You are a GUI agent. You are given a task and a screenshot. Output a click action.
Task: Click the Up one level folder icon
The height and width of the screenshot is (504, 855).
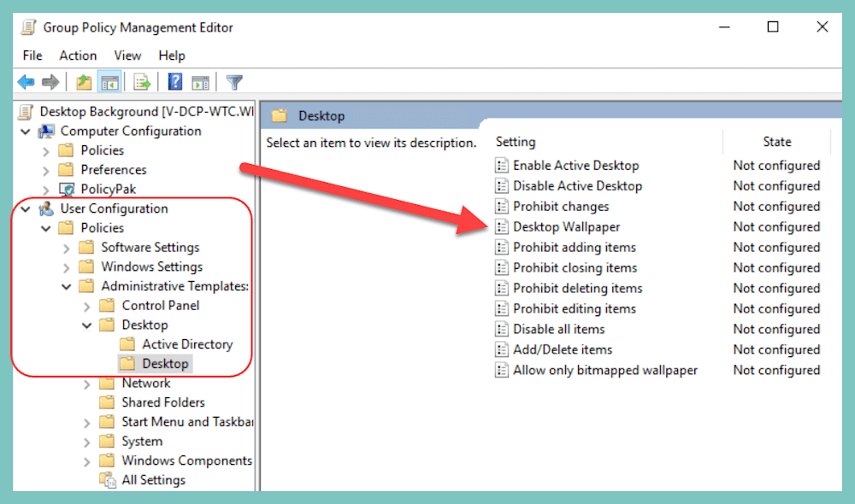(84, 81)
